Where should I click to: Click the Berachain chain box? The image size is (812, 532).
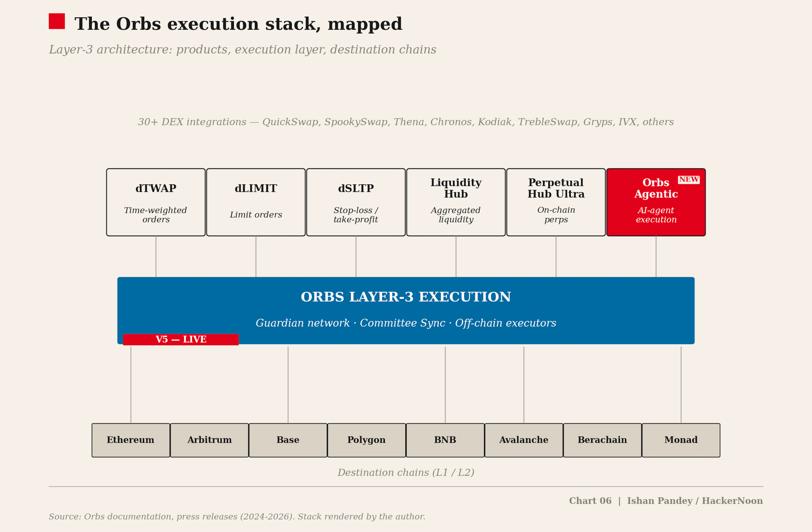click(602, 440)
